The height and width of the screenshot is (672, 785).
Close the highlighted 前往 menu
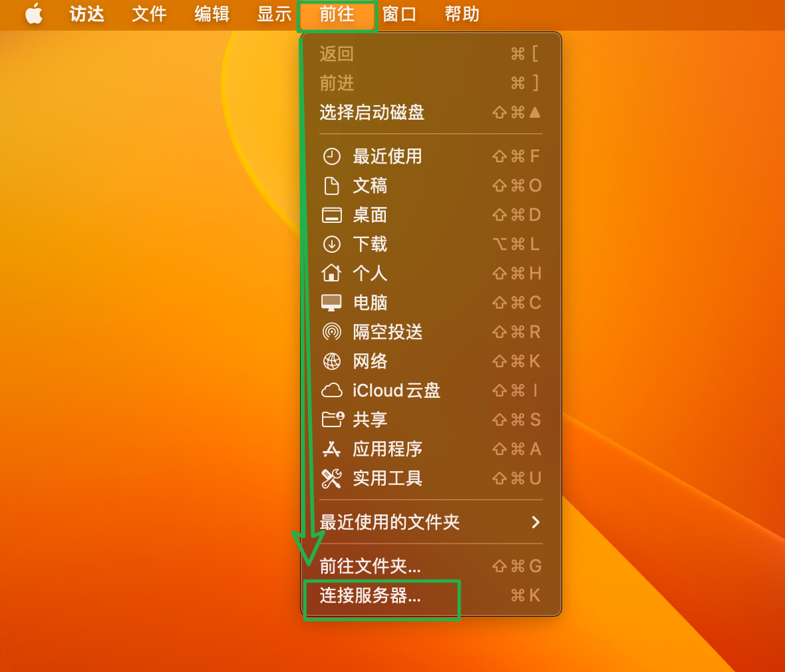(x=337, y=14)
